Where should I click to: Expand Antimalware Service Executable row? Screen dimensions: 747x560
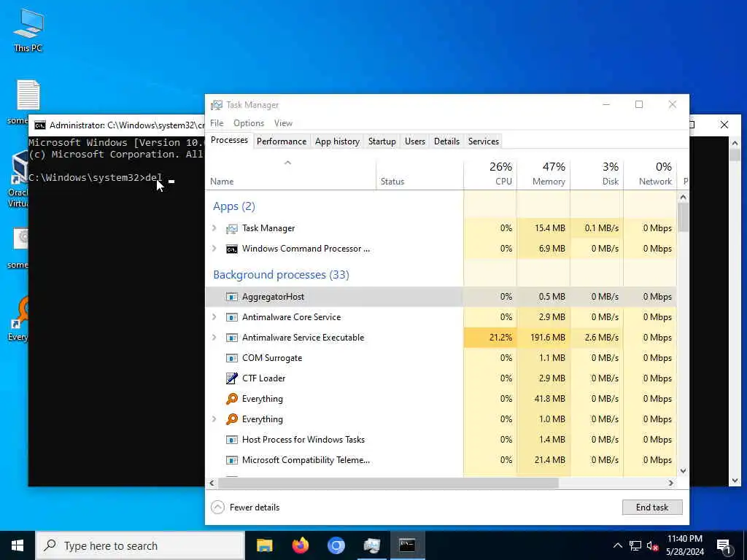pos(214,338)
